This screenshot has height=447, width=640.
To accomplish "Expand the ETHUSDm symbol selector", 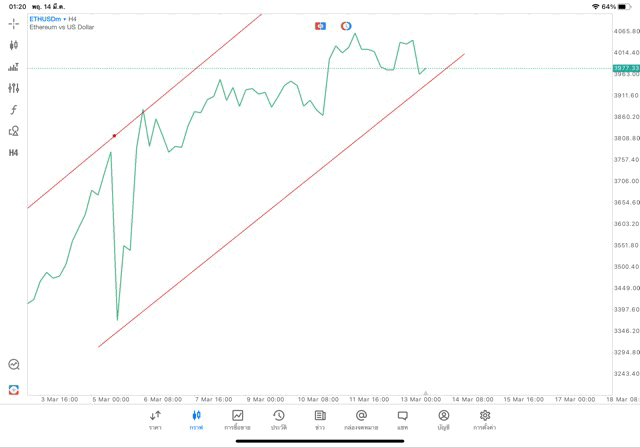I will (49, 19).
